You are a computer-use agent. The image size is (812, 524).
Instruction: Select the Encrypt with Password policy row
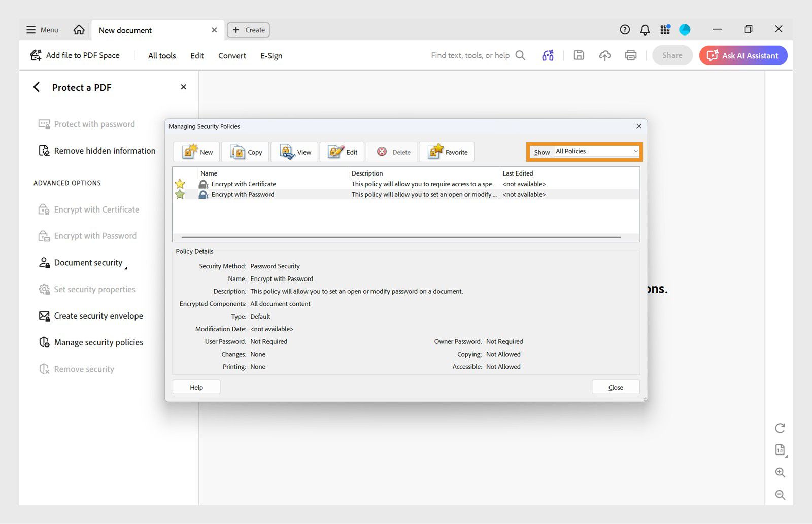click(406, 194)
